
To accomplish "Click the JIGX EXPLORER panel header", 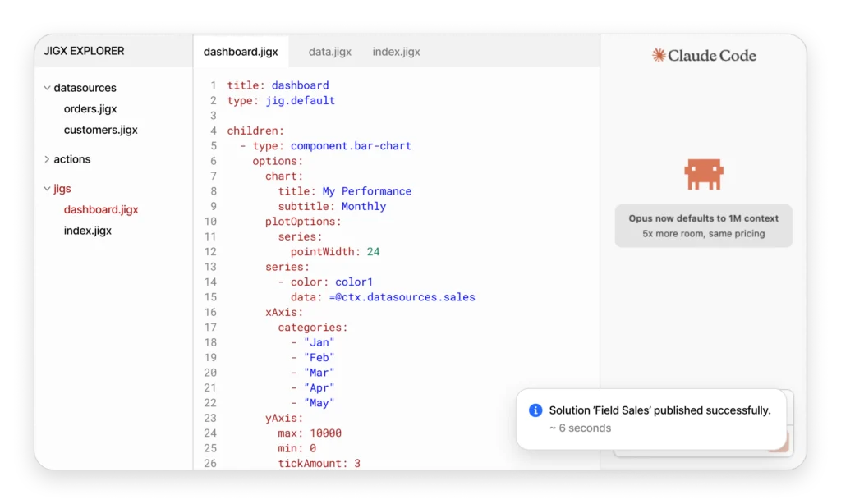I will (85, 51).
